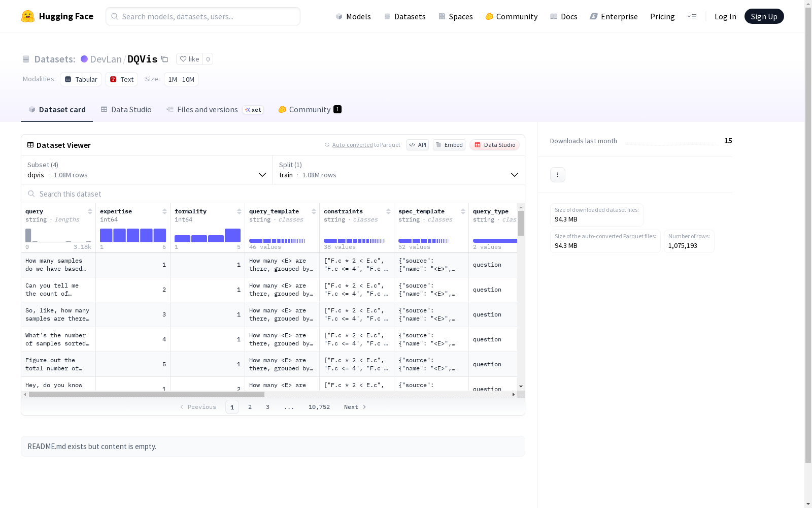
Task: Sort by the constraints column
Action: coord(388,211)
